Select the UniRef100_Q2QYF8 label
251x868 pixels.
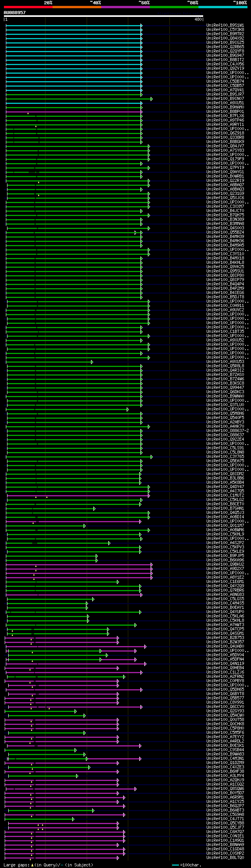pyautogui.click(x=225, y=51)
